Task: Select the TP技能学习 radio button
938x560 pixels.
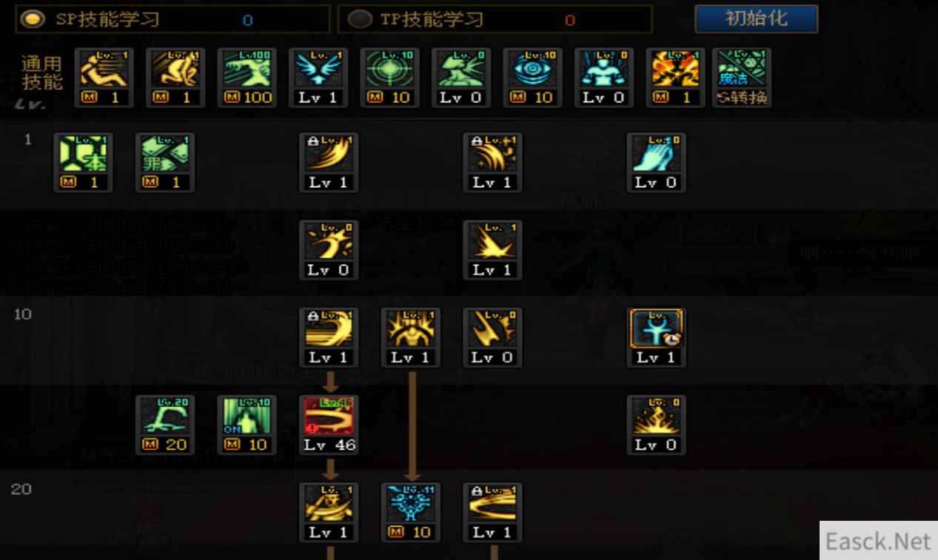Action: [360, 20]
